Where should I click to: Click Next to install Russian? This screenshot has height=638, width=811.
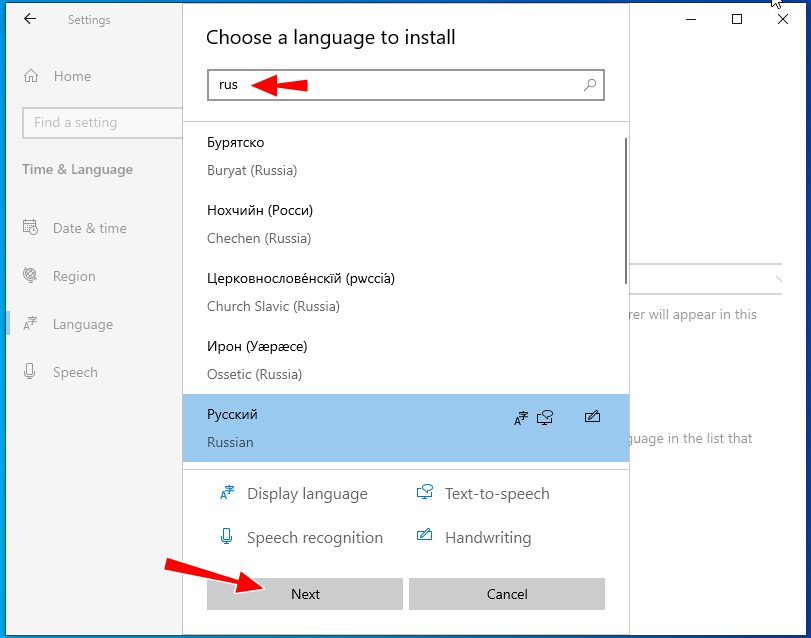[305, 594]
